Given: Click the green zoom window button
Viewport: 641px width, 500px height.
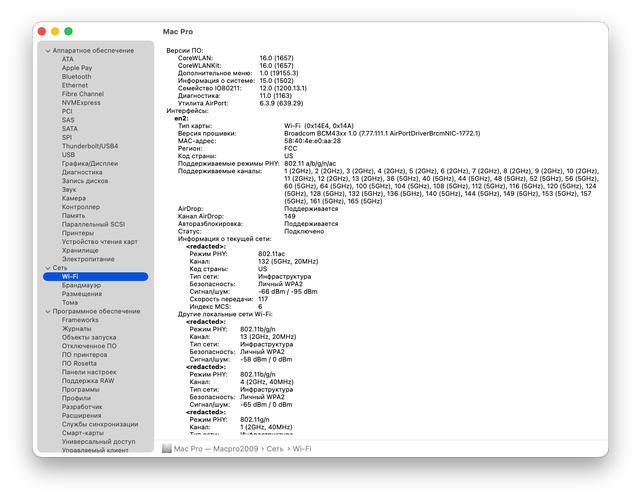Looking at the screenshot, I should coord(68,31).
